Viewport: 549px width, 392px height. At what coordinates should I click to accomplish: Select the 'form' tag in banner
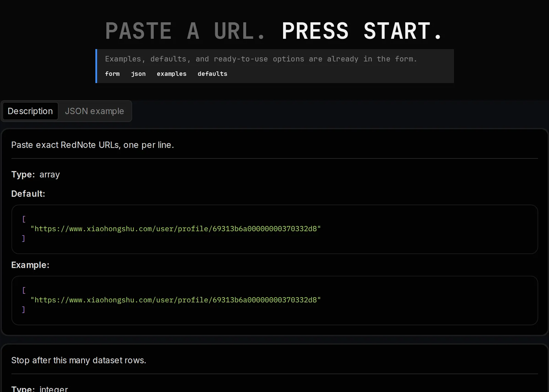click(x=112, y=74)
